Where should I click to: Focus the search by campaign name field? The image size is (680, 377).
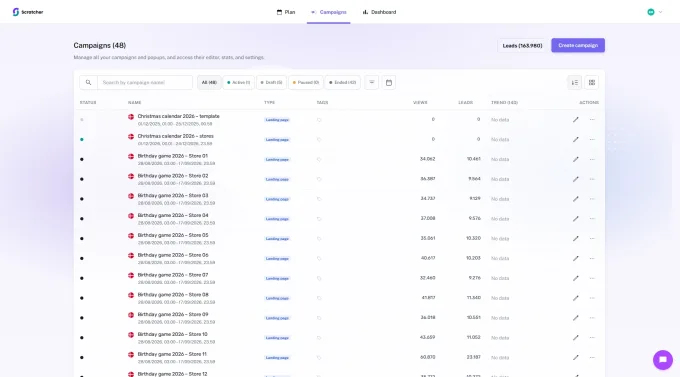point(145,82)
